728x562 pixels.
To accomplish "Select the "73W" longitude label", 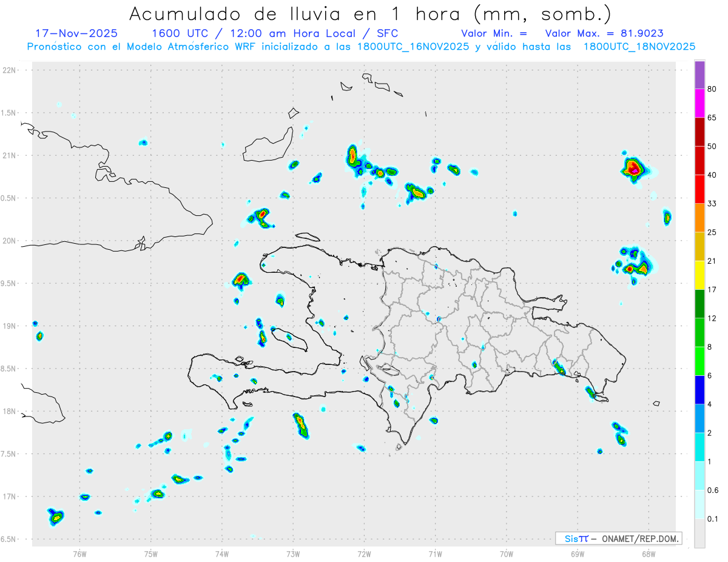I will coord(293,554).
